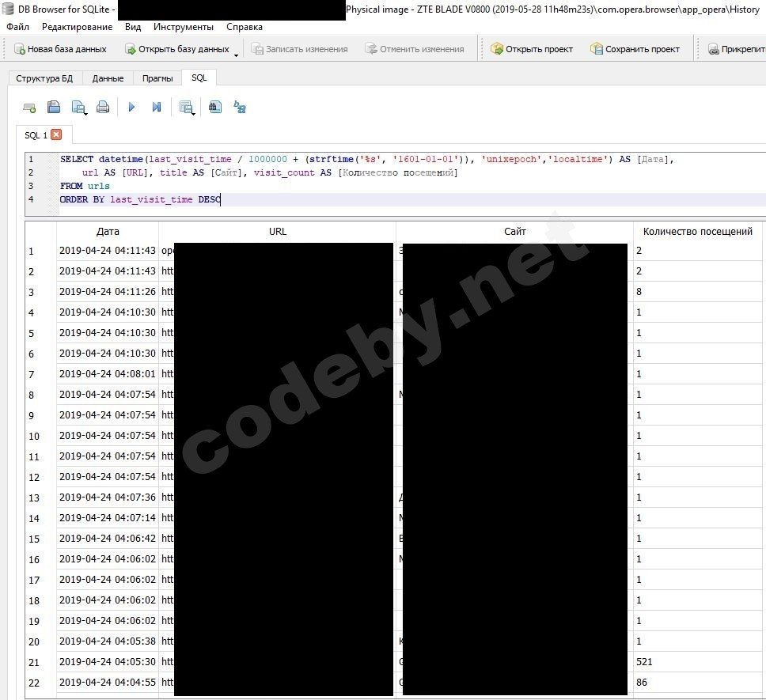Open the Вид menu
This screenshot has height=700, width=766.
(133, 27)
